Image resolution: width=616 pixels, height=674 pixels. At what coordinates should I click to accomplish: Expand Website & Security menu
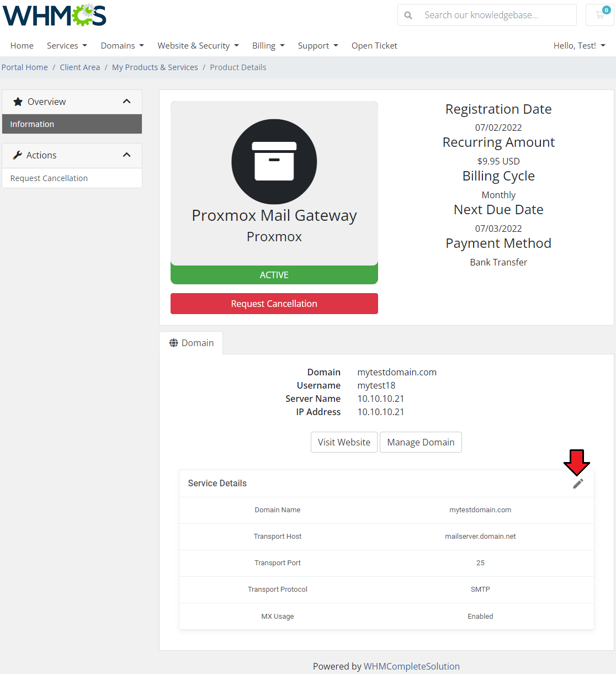(x=198, y=46)
